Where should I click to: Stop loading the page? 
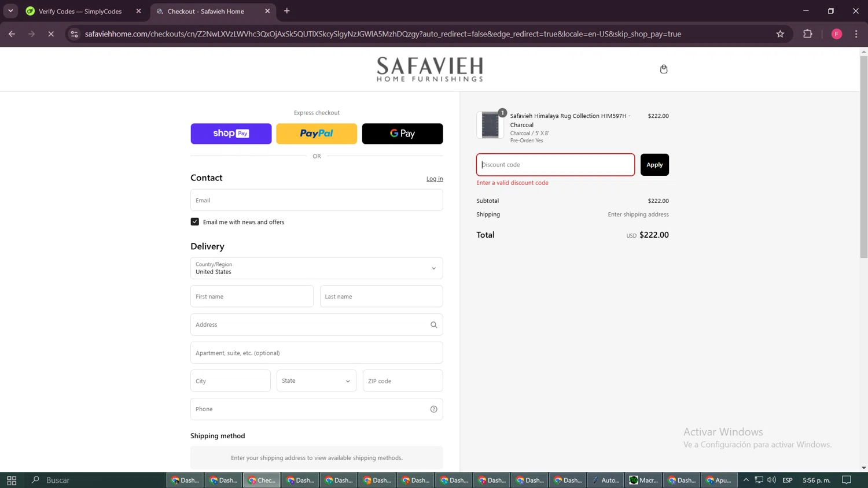pos(51,34)
